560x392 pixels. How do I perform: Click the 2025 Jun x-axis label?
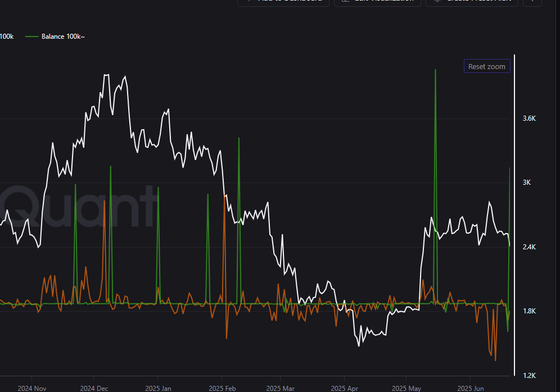coord(471,388)
